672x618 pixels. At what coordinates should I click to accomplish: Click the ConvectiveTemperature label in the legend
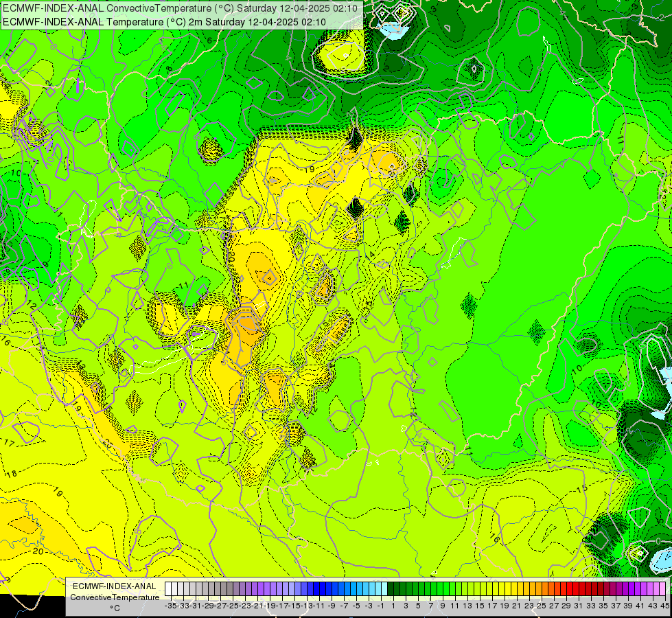(115, 597)
